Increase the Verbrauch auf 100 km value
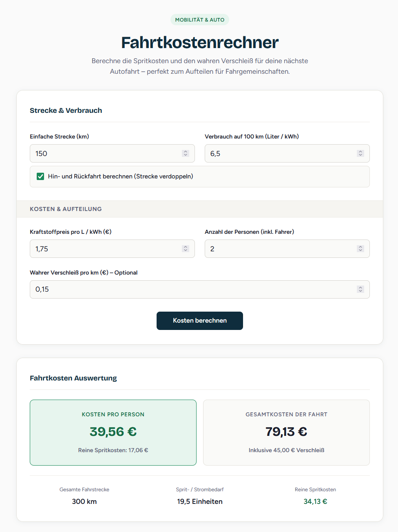Viewport: 398px width, 532px height. tap(360, 151)
